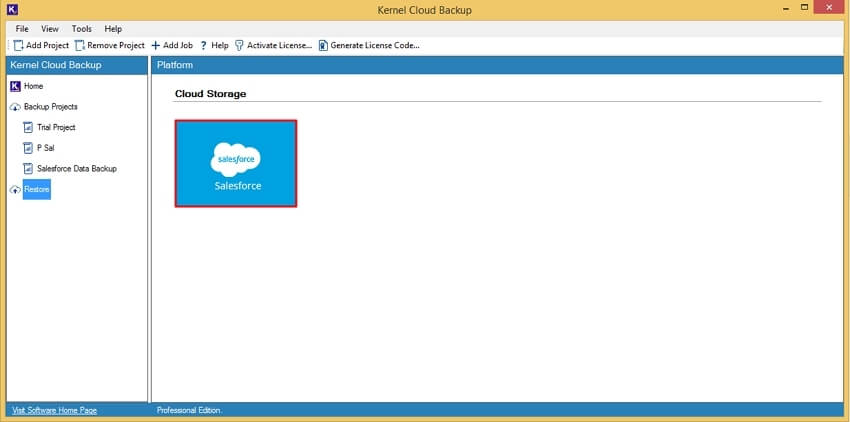Open the File menu
Viewport: 850px width, 422px height.
tap(22, 29)
